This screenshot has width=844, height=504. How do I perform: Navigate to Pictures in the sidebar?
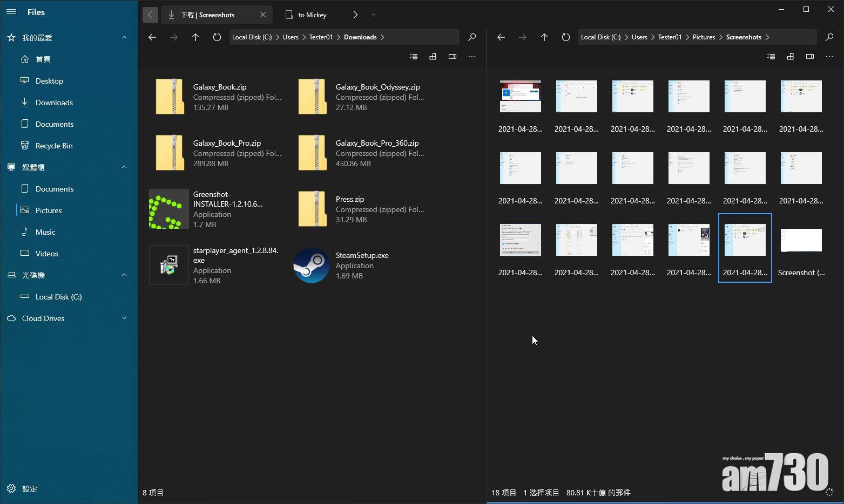(x=49, y=210)
